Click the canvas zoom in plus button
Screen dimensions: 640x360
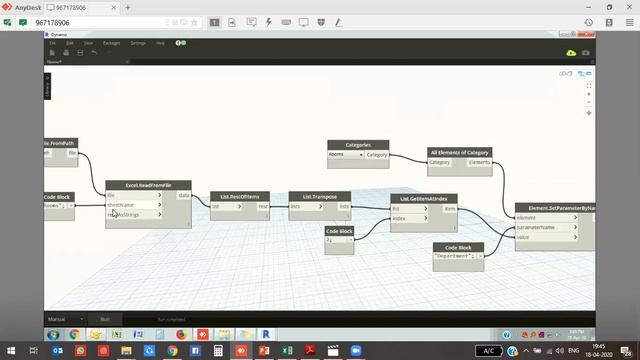[x=589, y=94]
